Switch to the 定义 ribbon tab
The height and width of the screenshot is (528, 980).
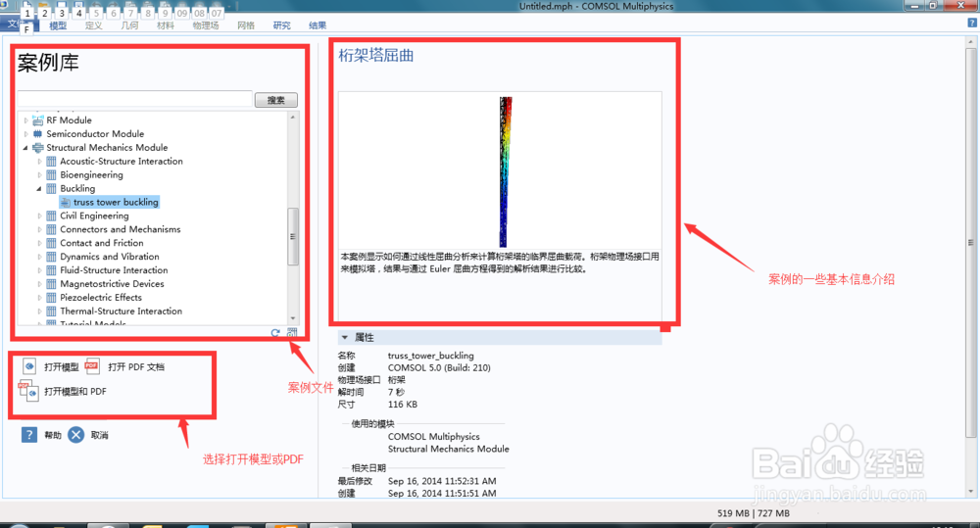pos(94,25)
